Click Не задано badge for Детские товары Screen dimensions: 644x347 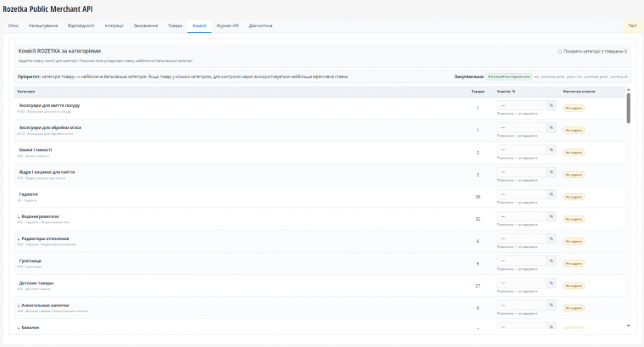pos(574,286)
